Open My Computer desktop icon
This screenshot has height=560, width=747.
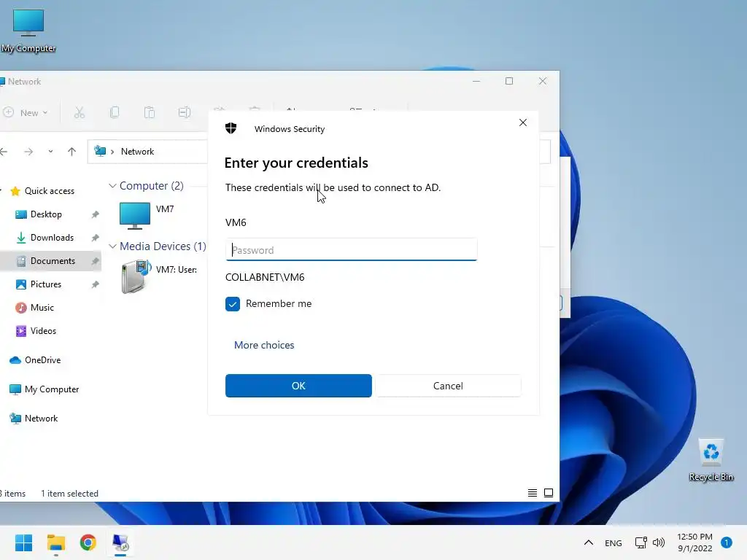(x=28, y=31)
